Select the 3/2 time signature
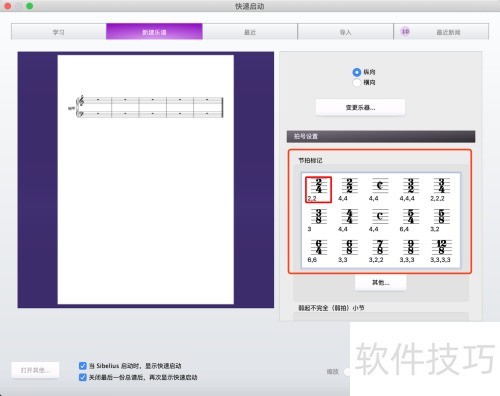The width and height of the screenshot is (500, 396). coord(410,189)
